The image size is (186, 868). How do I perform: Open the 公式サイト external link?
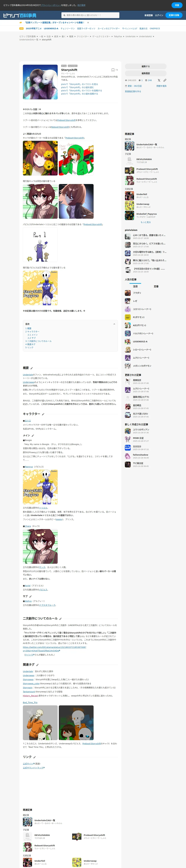click(x=29, y=764)
